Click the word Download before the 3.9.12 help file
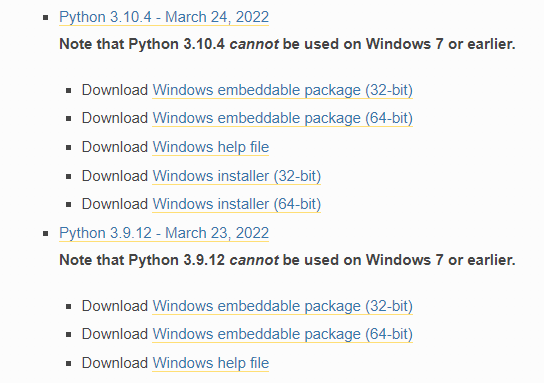This screenshot has width=544, height=383. pyautogui.click(x=115, y=363)
